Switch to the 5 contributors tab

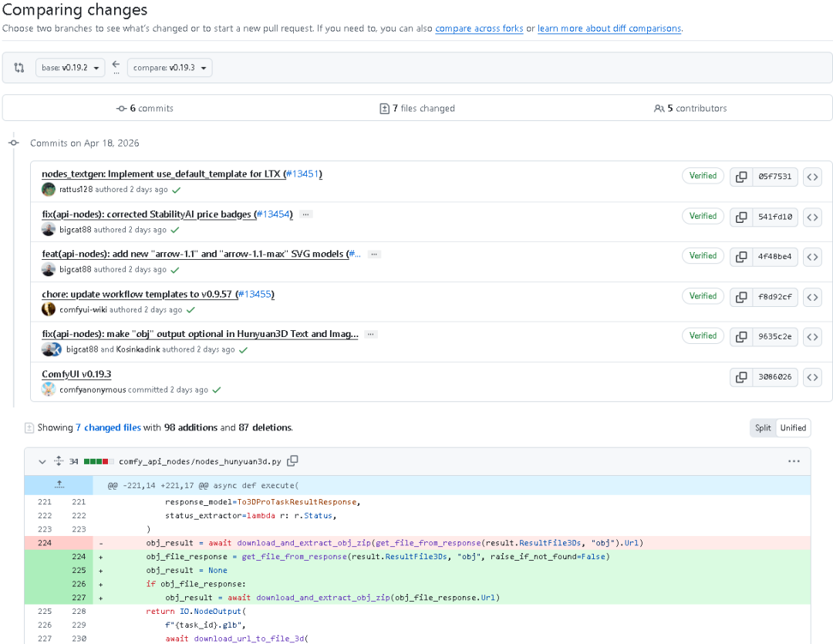pyautogui.click(x=690, y=109)
